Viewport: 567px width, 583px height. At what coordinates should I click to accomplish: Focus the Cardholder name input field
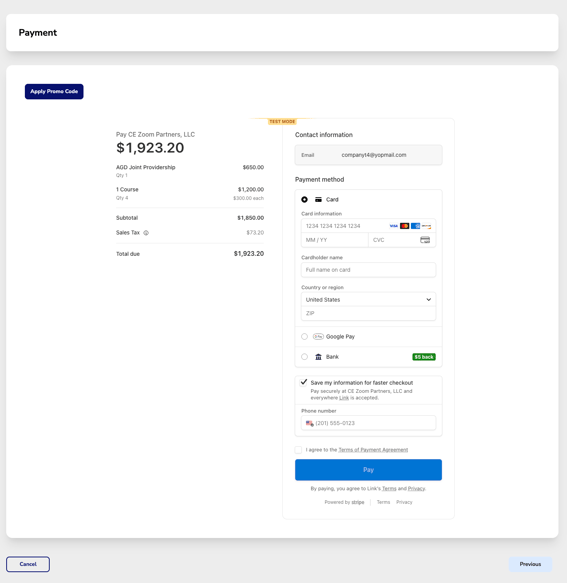coord(368,270)
